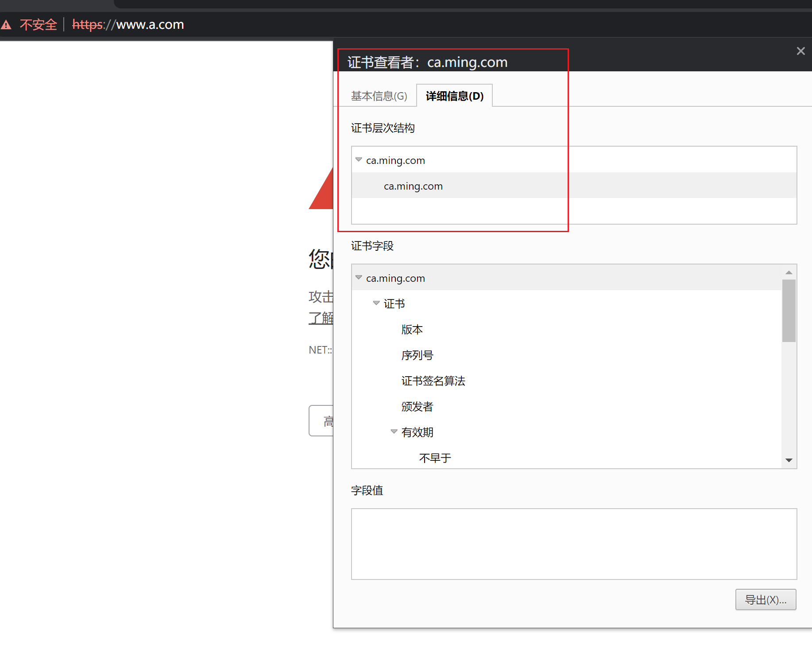Click the 导出(X)... export button
Screen dimensions: 812x665
766,600
